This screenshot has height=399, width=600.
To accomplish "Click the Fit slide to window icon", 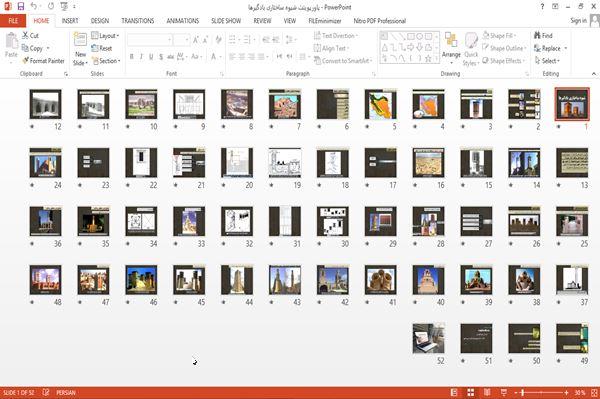I will click(594, 392).
